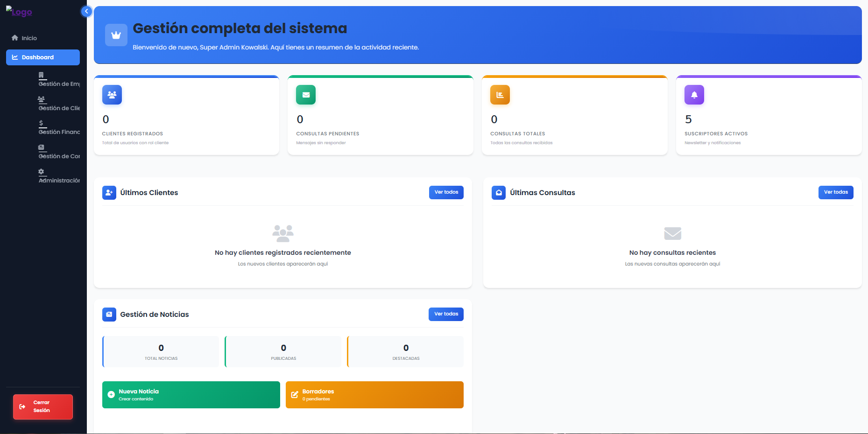Open Borradores pendientes
The width and height of the screenshot is (868, 434).
[374, 394]
